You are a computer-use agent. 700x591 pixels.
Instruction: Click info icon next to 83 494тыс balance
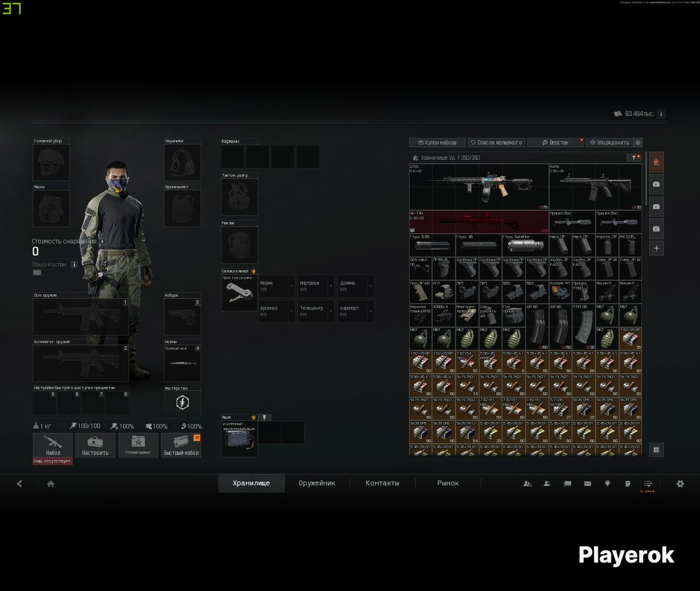point(661,114)
